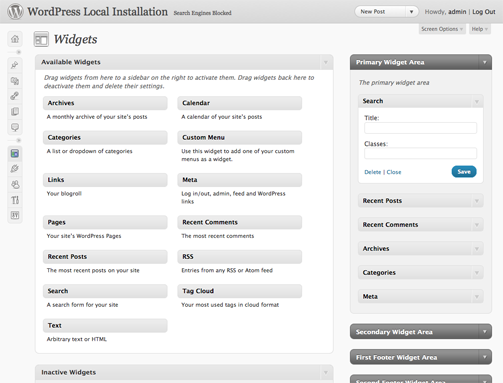The image size is (503, 383).
Task: Open the Links chain sidebar icon
Action: 15,96
